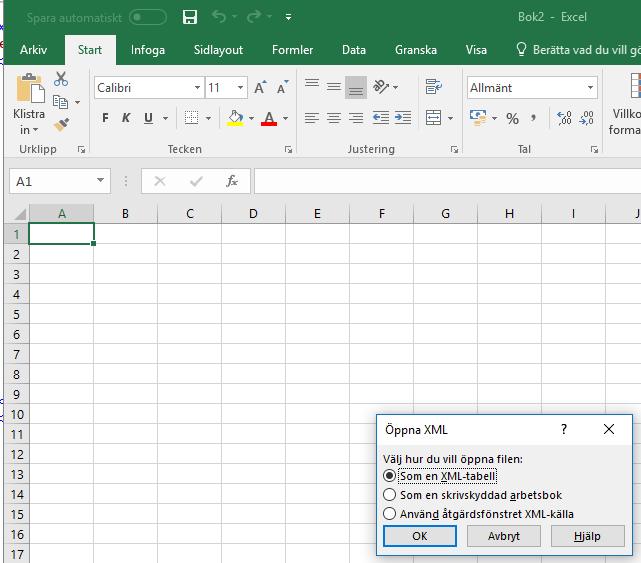Click the Copy icon
This screenshot has height=563, width=641.
coord(61,102)
